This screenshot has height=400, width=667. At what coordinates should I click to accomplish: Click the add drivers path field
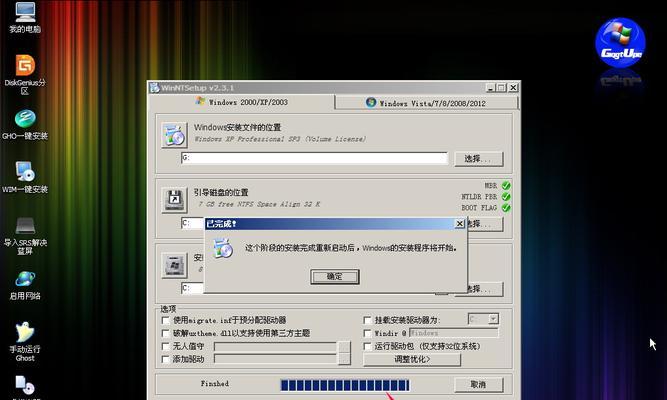click(275, 360)
